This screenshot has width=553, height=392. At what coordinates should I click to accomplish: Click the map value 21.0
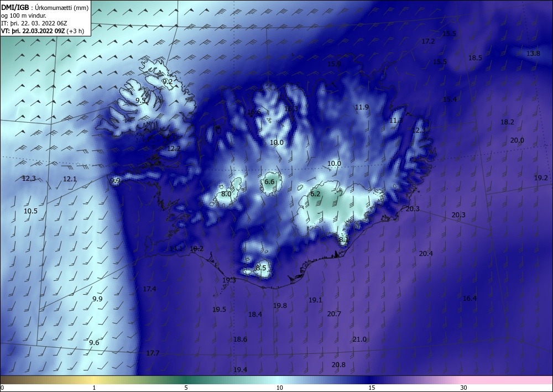[359, 339]
